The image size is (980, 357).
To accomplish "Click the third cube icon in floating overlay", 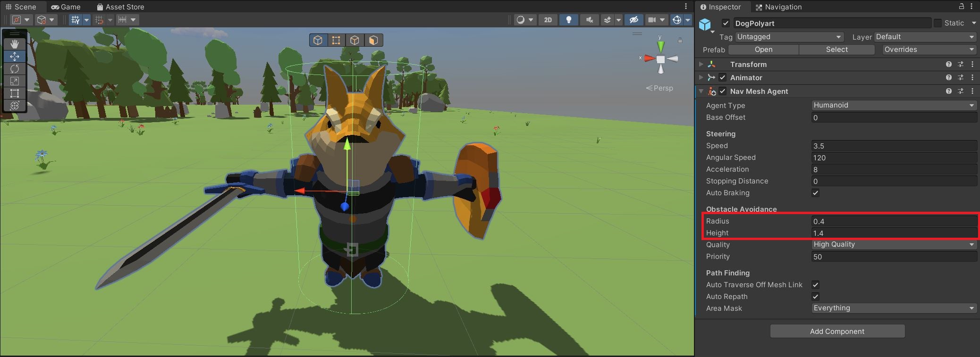I will click(355, 40).
